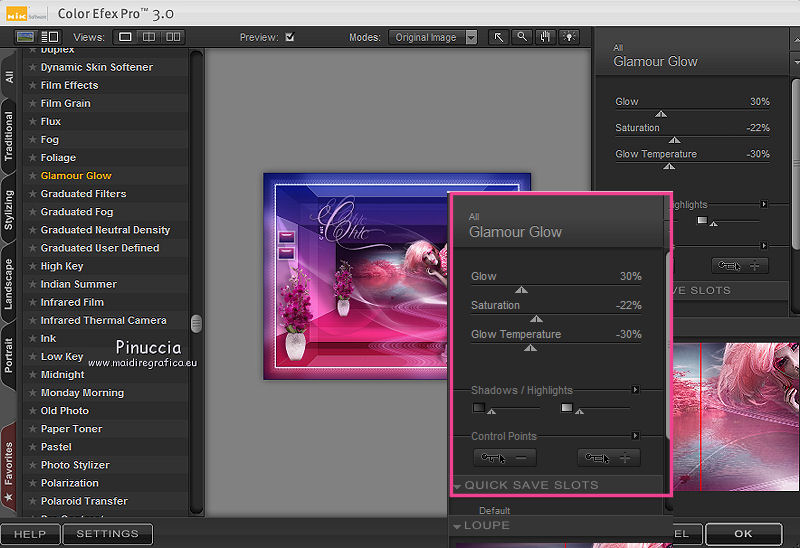This screenshot has width=800, height=548.
Task: Click the Glow Temperature slider handle in right panel
Action: (669, 166)
